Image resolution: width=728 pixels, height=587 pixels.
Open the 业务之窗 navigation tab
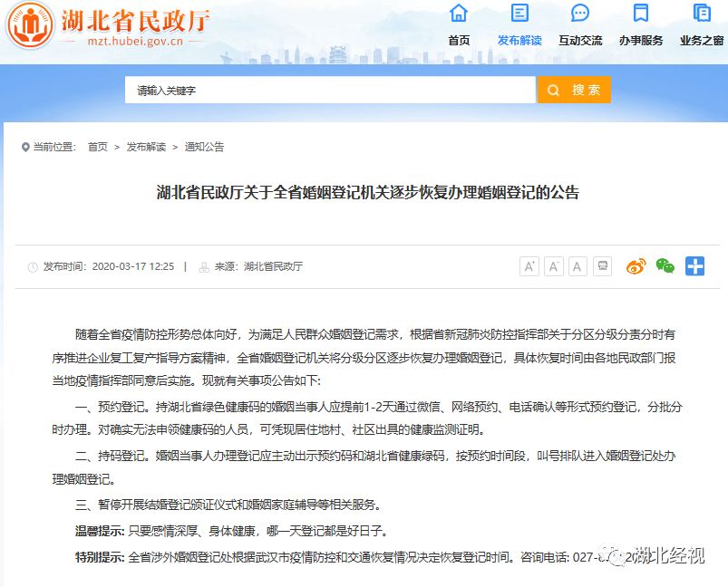(x=701, y=25)
